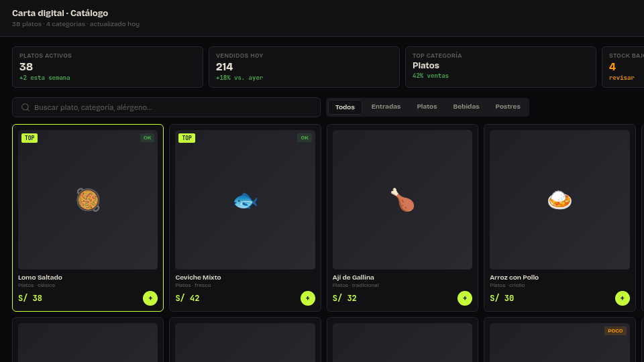Click '+2 esta semana' text

(x=45, y=78)
